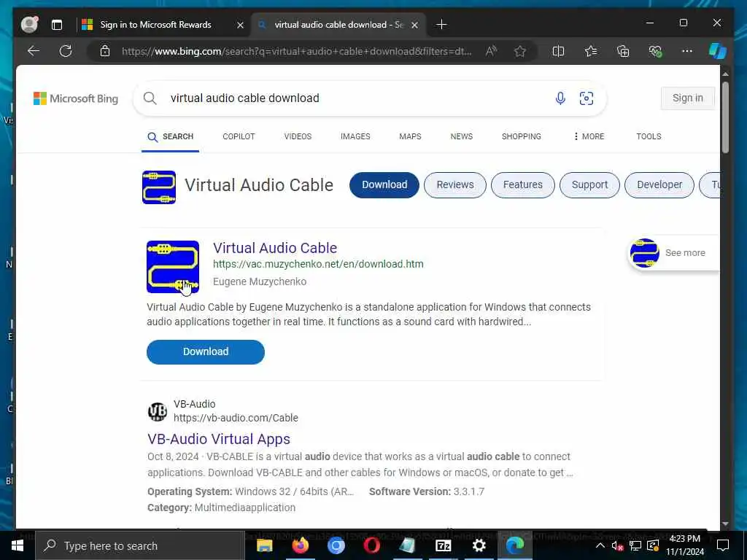The width and height of the screenshot is (747, 560).
Task: Open the Windows Start menu
Action: (18, 545)
